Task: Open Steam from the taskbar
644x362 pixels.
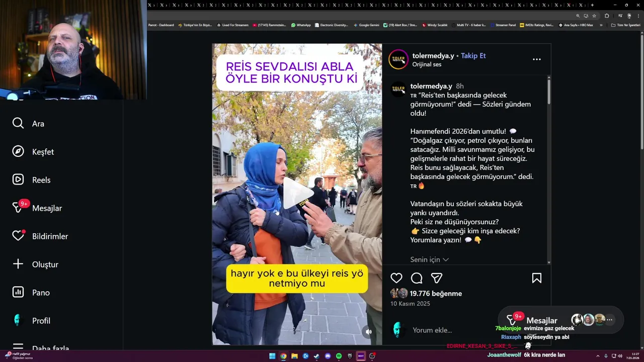Action: (316, 356)
